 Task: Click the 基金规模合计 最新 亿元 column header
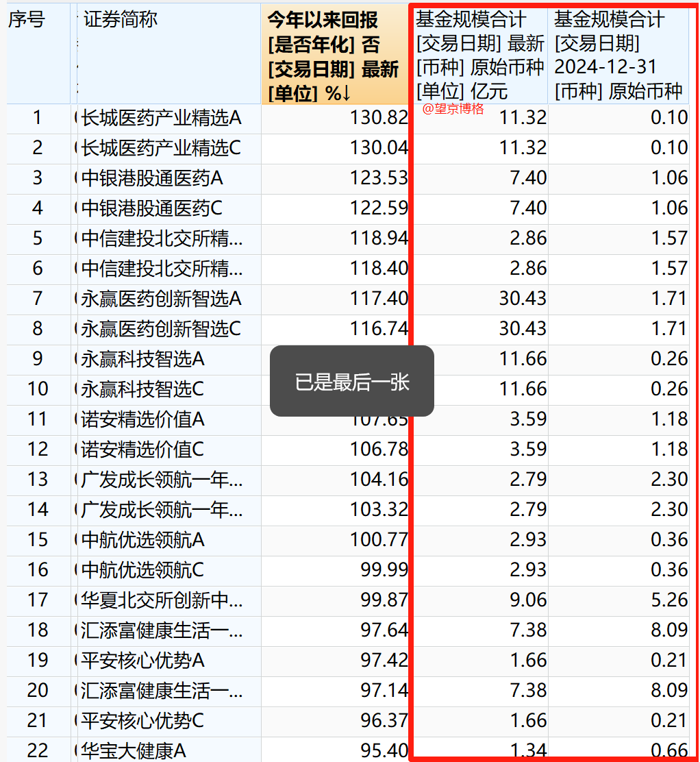480,56
